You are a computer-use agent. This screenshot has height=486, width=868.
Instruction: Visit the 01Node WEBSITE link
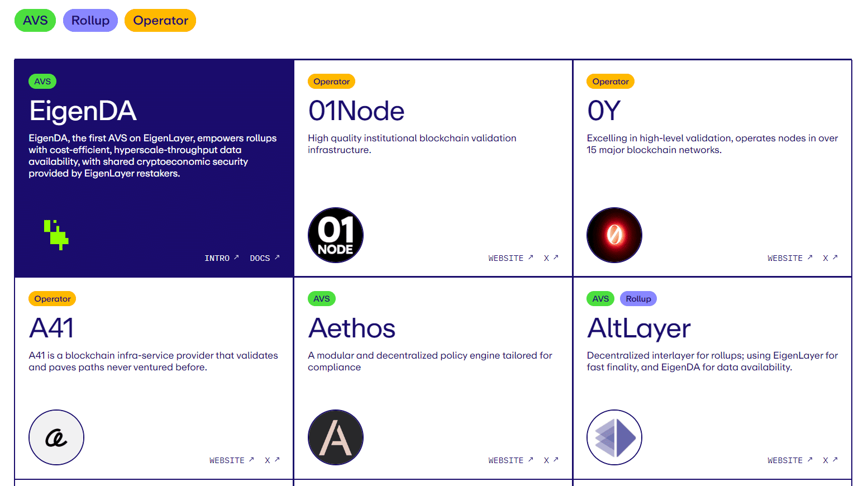(x=511, y=258)
